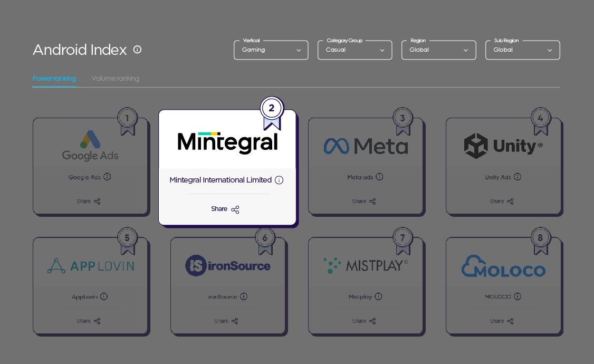The width and height of the screenshot is (594, 364).
Task: Click the info icon next to Unity Ads
Action: point(518,177)
